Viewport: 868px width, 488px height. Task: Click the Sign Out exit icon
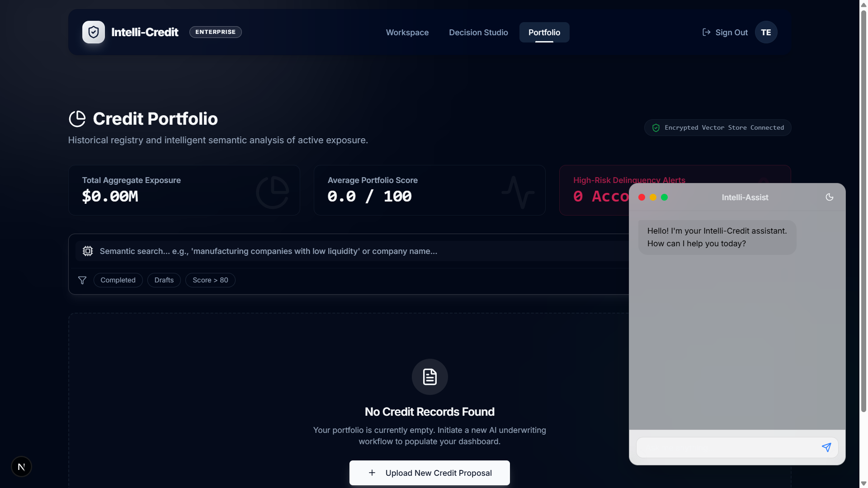click(706, 32)
